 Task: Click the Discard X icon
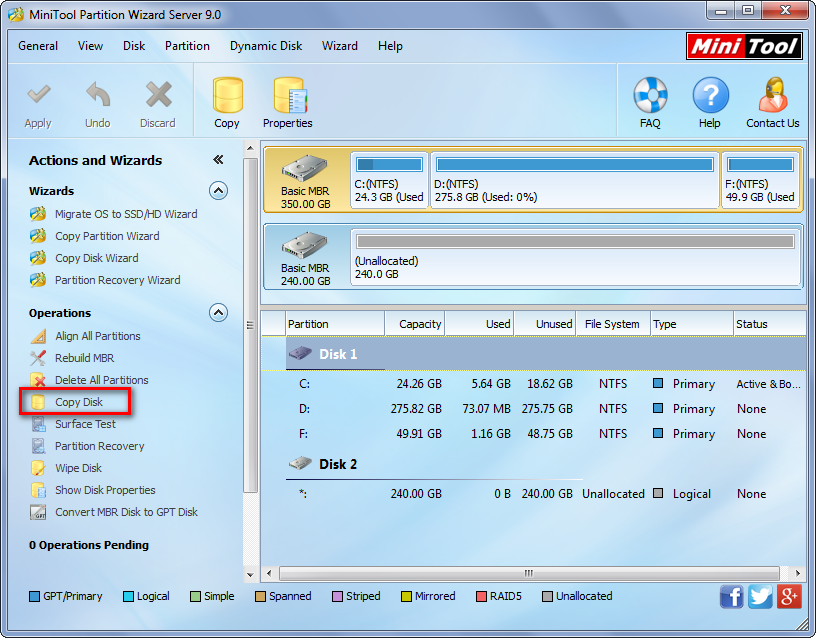pos(158,95)
